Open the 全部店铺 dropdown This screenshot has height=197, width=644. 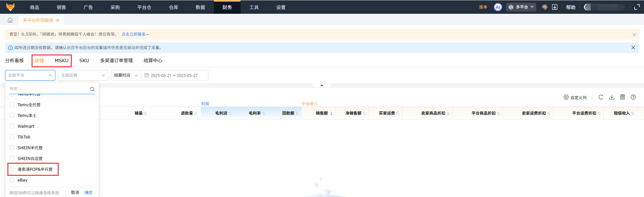[83, 75]
